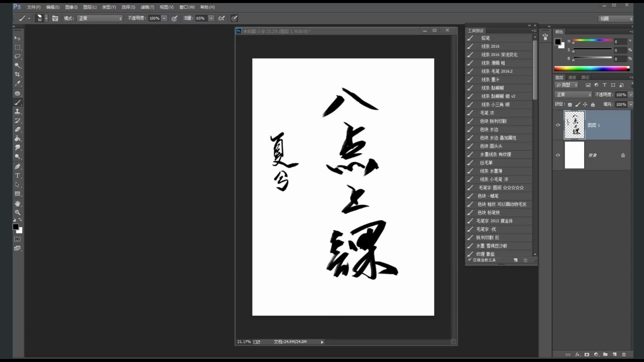Viewport: 644px width, 362px height.
Task: Switch to the 通道 channels tab
Action: point(572,77)
